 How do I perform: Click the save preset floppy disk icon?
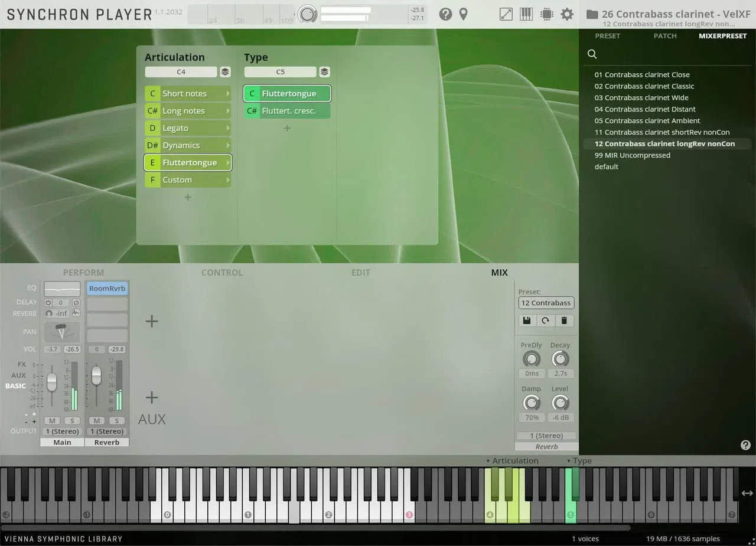(527, 321)
